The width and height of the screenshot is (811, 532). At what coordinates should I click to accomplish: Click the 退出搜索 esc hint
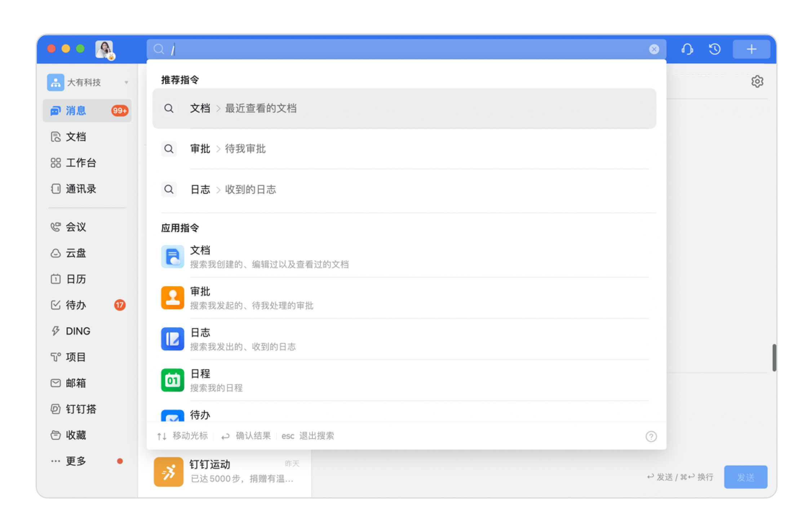(307, 436)
